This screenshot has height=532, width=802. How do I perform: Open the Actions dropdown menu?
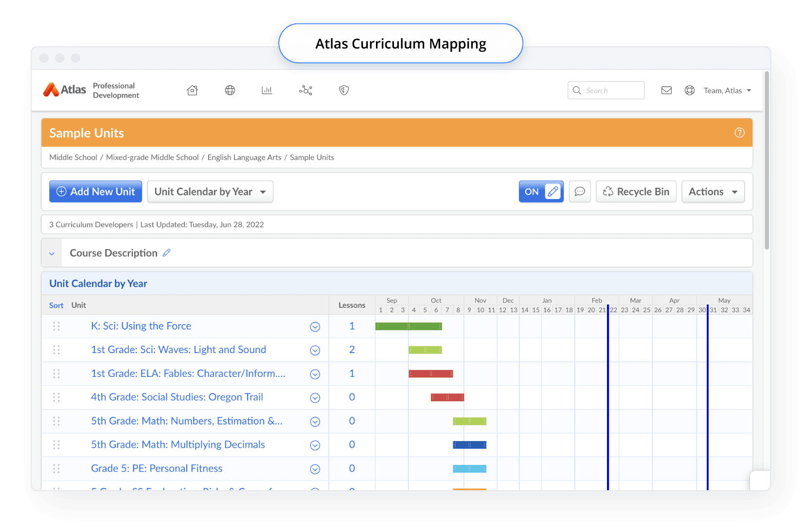[713, 192]
